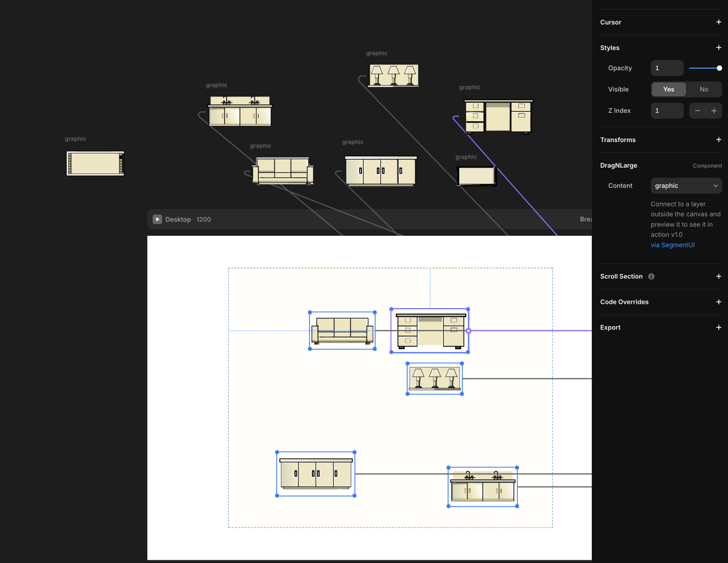Viewport: 728px width, 563px height.
Task: Click the Opacity slider handle
Action: 719,68
